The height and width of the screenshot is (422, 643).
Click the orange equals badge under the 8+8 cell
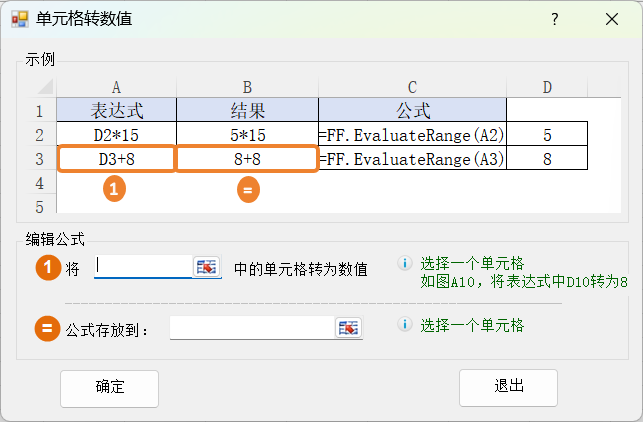click(248, 189)
